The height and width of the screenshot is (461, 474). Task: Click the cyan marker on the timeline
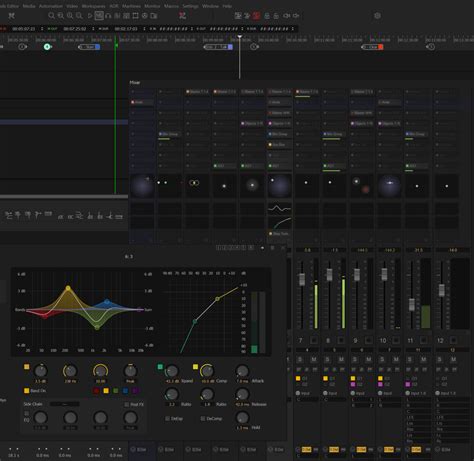pyautogui.click(x=47, y=47)
